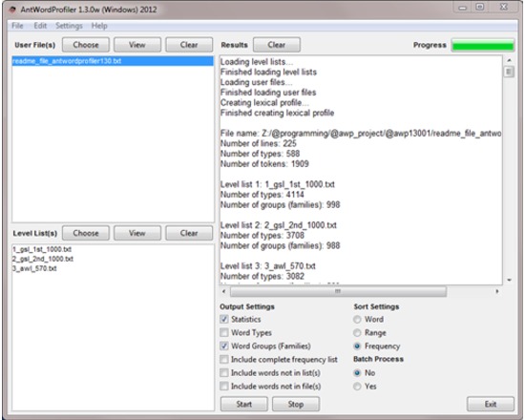Click 'Level list 1: 1_gsl_1st_1000.txt' result line
This screenshot has width=525, height=420.
click(x=278, y=184)
